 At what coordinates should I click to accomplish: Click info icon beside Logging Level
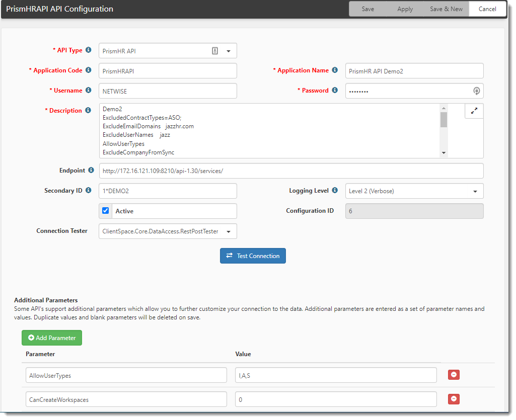335,191
